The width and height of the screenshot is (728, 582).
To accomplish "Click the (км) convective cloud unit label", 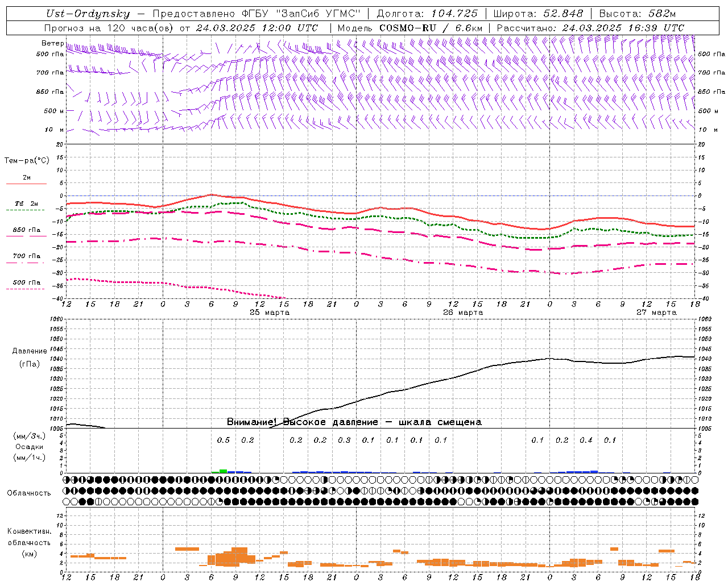I will (x=29, y=554).
